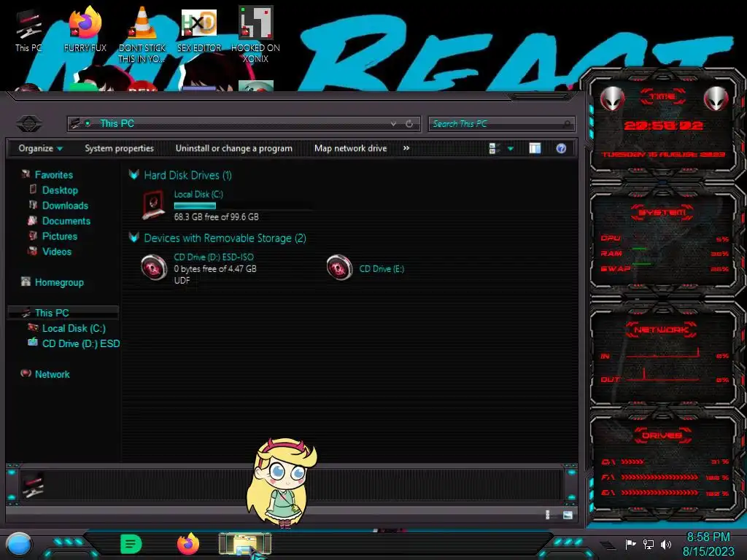The image size is (747, 560).
Task: Select Network in navigation pane
Action: pyautogui.click(x=52, y=374)
